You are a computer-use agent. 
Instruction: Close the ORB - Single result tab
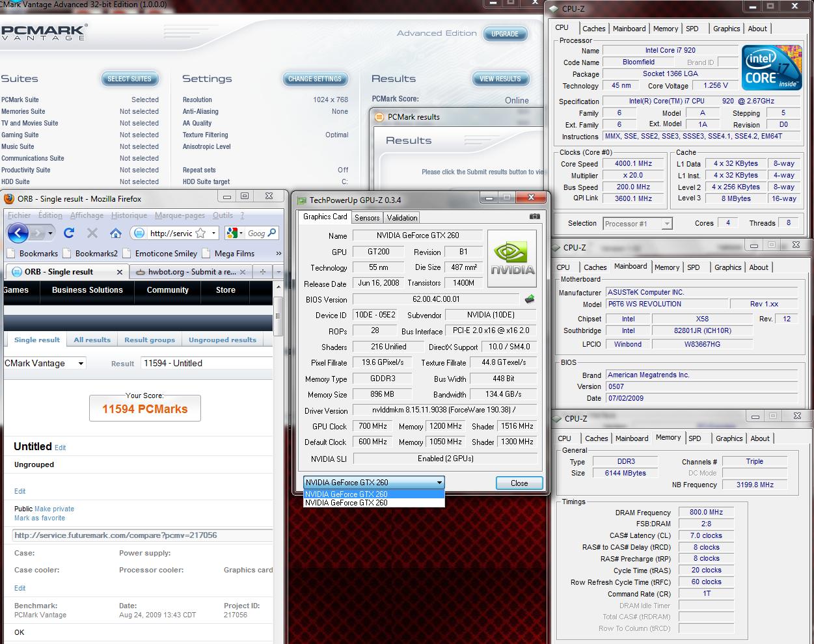pos(119,272)
